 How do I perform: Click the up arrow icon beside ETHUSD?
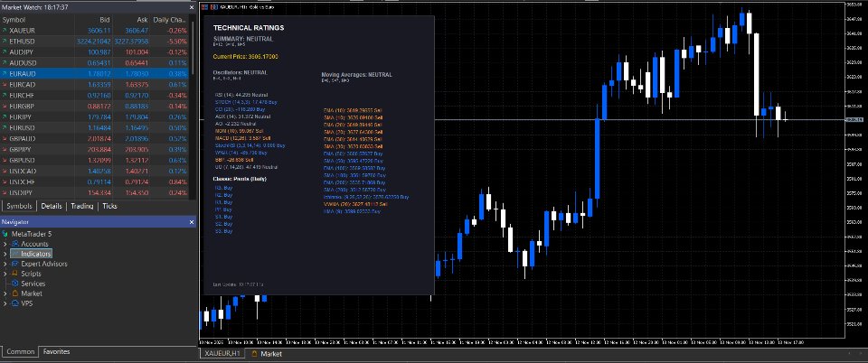point(5,42)
